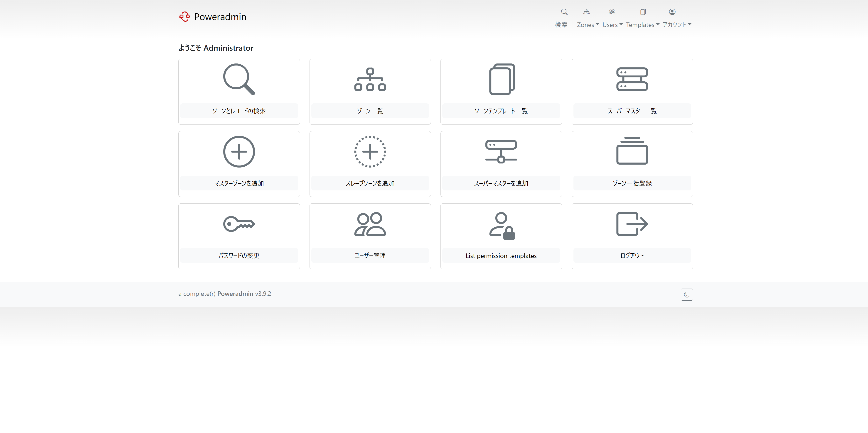Screen dimensions: 868x433
Task: Click the add supermaster network icon
Action: pyautogui.click(x=501, y=151)
